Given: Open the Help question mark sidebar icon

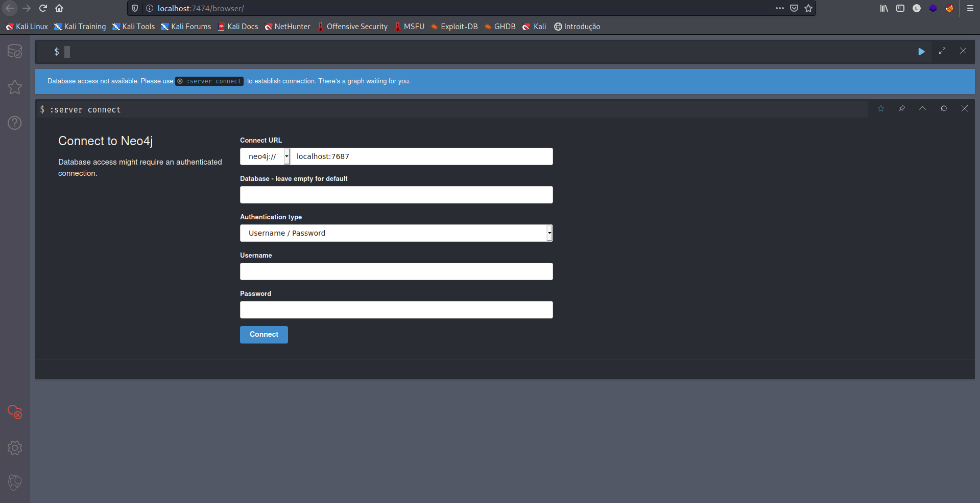Looking at the screenshot, I should click(15, 123).
